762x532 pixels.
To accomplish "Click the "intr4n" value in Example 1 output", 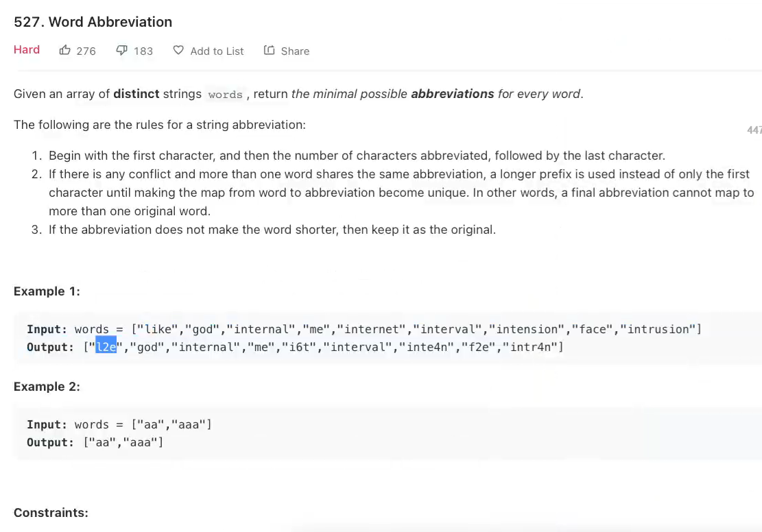I will [532, 347].
